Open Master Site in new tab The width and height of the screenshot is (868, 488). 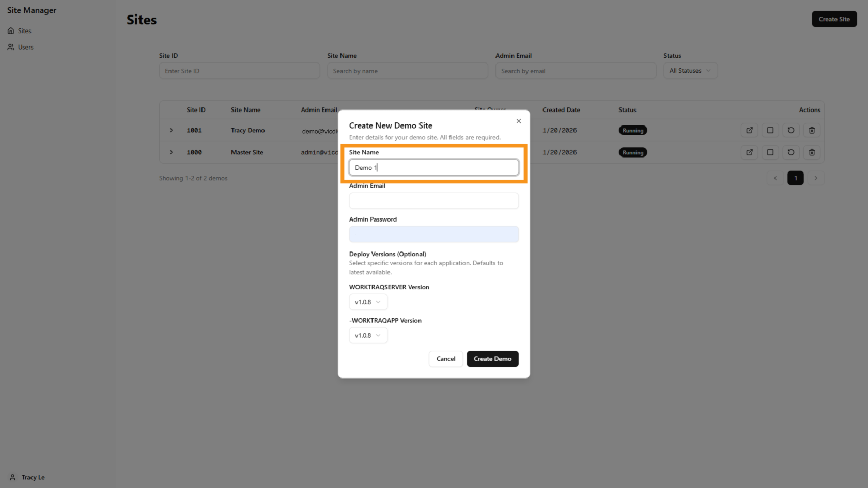click(749, 152)
